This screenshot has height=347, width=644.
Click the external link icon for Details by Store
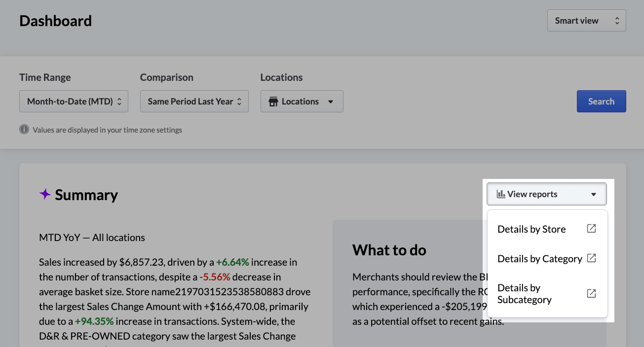click(591, 229)
